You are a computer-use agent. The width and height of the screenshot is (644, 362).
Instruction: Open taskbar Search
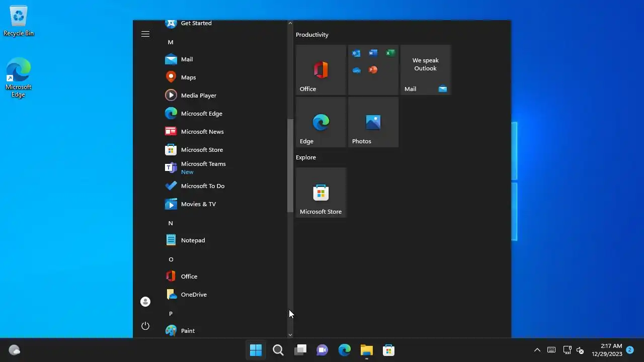[278, 350]
